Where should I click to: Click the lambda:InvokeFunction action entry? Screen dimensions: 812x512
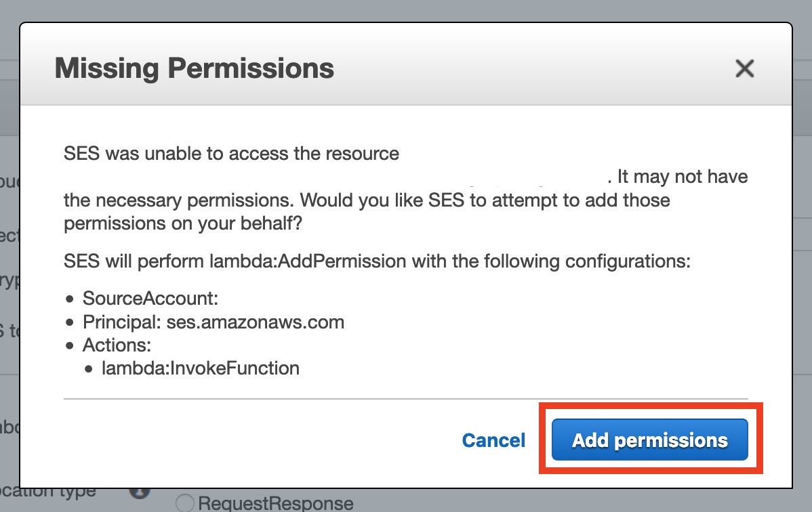coord(200,368)
